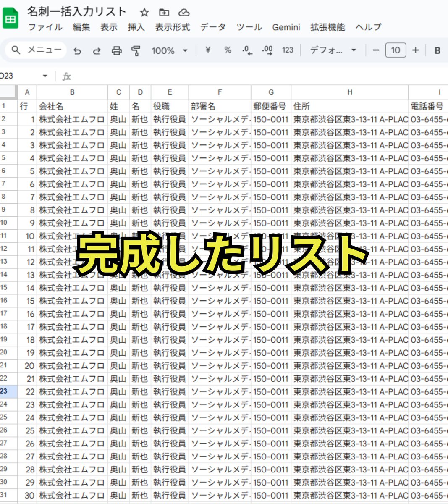Select column E header
This screenshot has height=504, width=448.
tap(170, 92)
